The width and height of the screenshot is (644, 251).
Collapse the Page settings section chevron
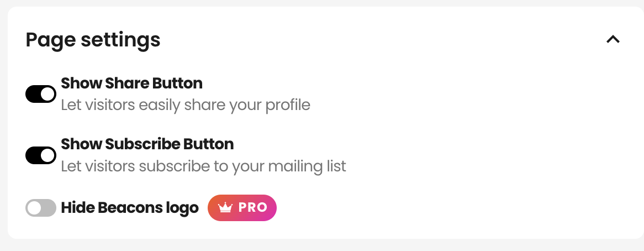coord(613,39)
